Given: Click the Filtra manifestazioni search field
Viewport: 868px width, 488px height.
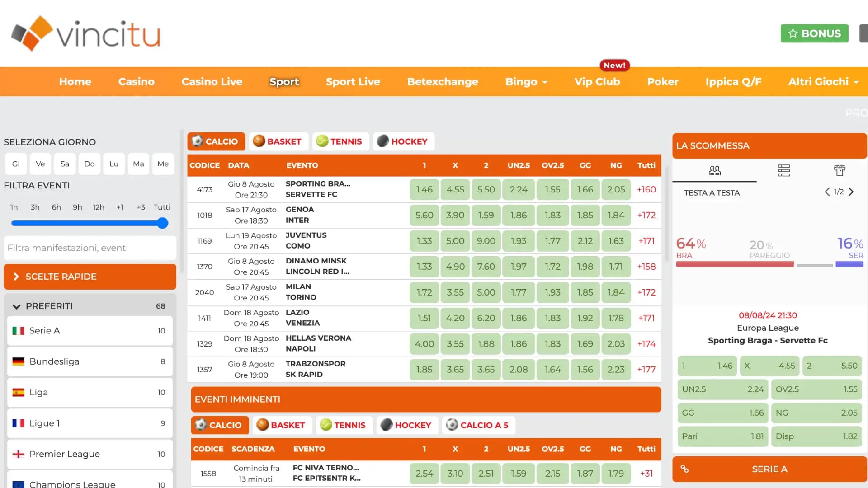Looking at the screenshot, I should point(90,248).
